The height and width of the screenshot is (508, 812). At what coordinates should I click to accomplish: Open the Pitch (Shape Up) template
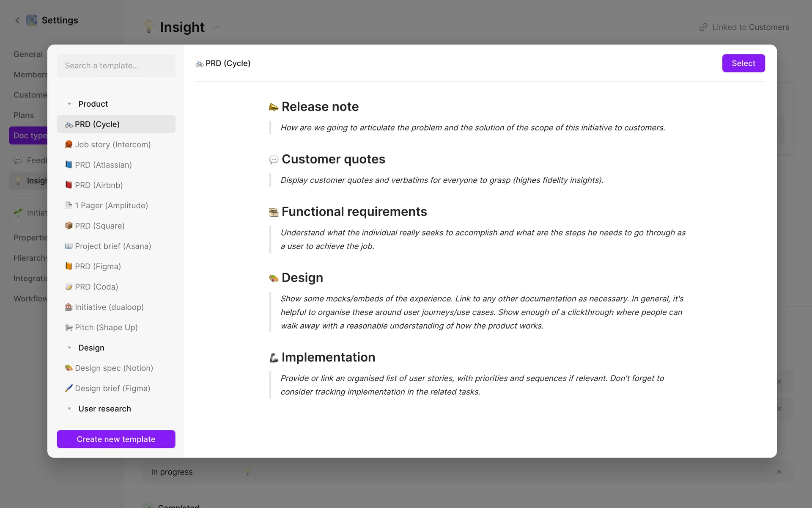click(x=106, y=327)
